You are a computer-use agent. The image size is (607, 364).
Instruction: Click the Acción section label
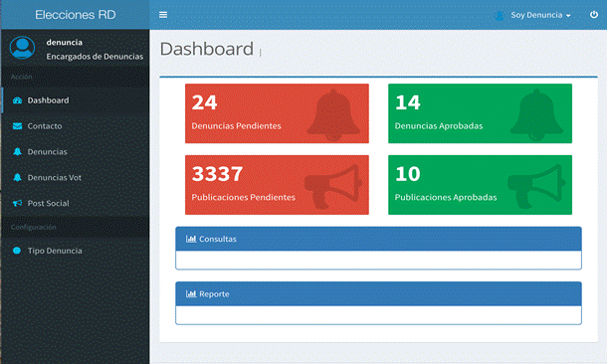coord(22,77)
